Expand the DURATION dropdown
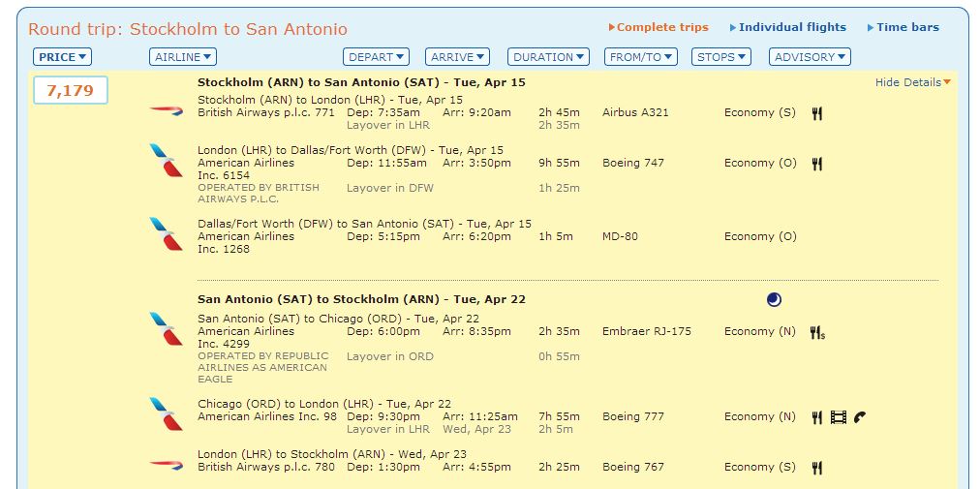 coord(549,57)
